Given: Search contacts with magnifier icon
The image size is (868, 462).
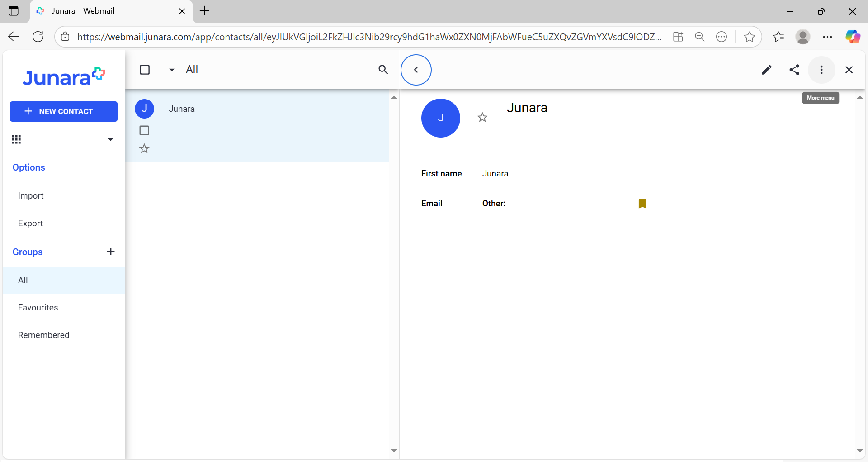Looking at the screenshot, I should pyautogui.click(x=383, y=70).
